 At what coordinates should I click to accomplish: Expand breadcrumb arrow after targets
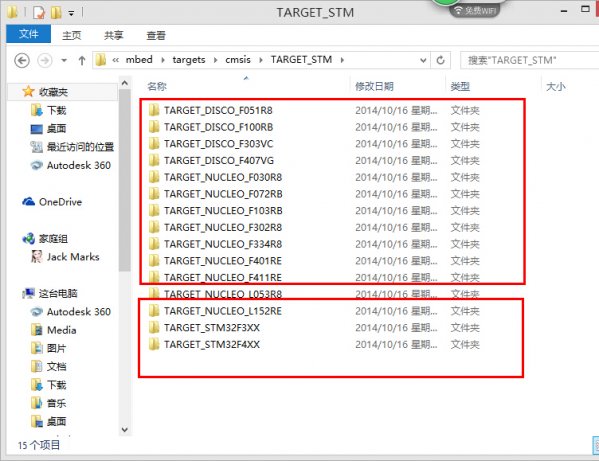coord(215,60)
